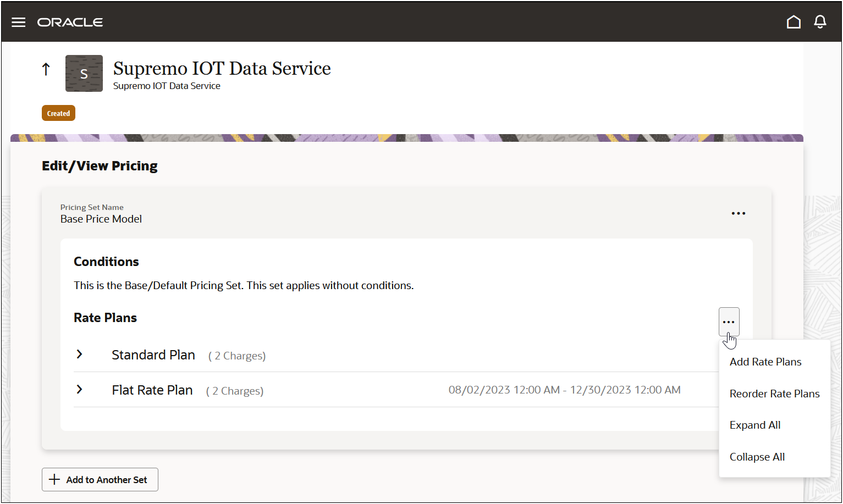Select the Standard Plan name text
Image resolution: width=843 pixels, height=504 pixels.
(x=153, y=355)
